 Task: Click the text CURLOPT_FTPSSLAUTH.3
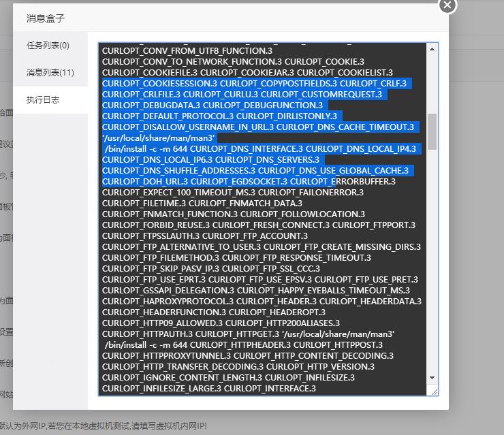pos(151,236)
